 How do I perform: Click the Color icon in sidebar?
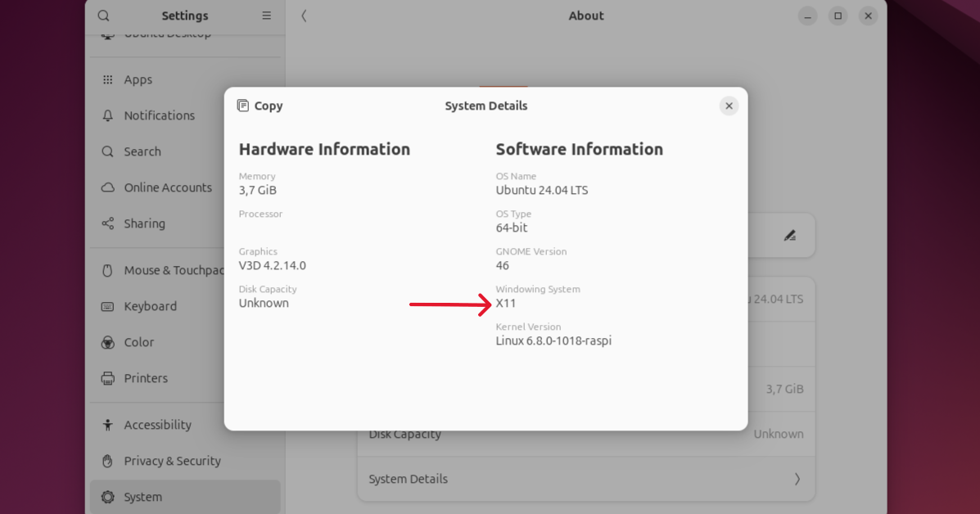pos(107,342)
